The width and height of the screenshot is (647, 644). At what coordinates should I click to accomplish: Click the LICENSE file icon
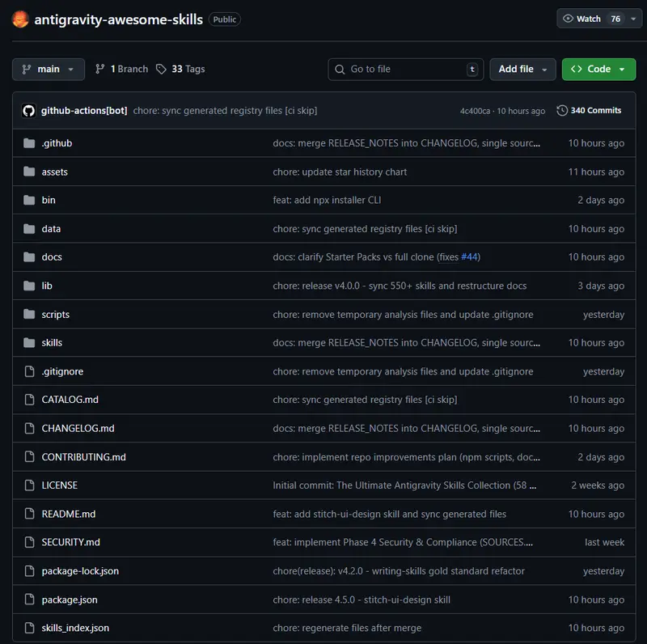29,485
